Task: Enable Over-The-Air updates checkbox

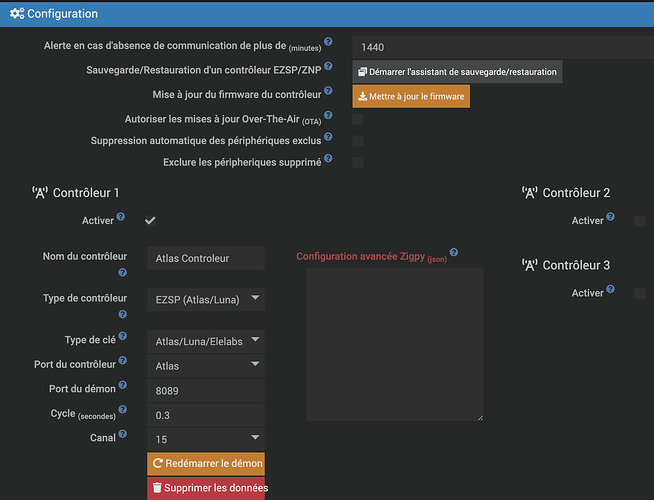Action: [358, 119]
